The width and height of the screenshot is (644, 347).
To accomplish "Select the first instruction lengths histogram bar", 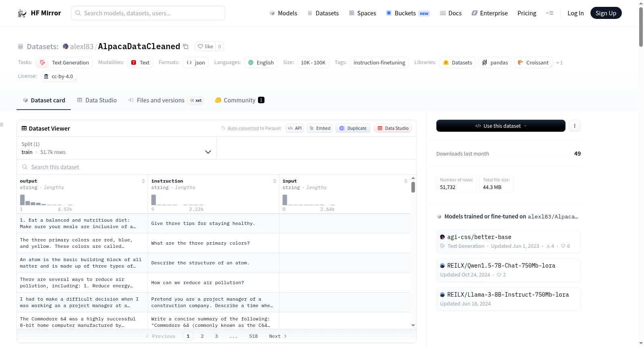I will point(153,200).
